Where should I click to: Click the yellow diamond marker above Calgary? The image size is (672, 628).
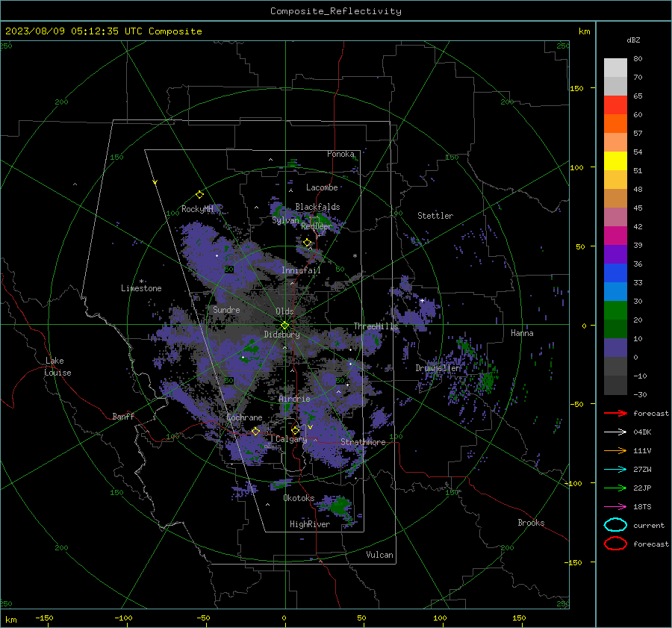coord(295,430)
